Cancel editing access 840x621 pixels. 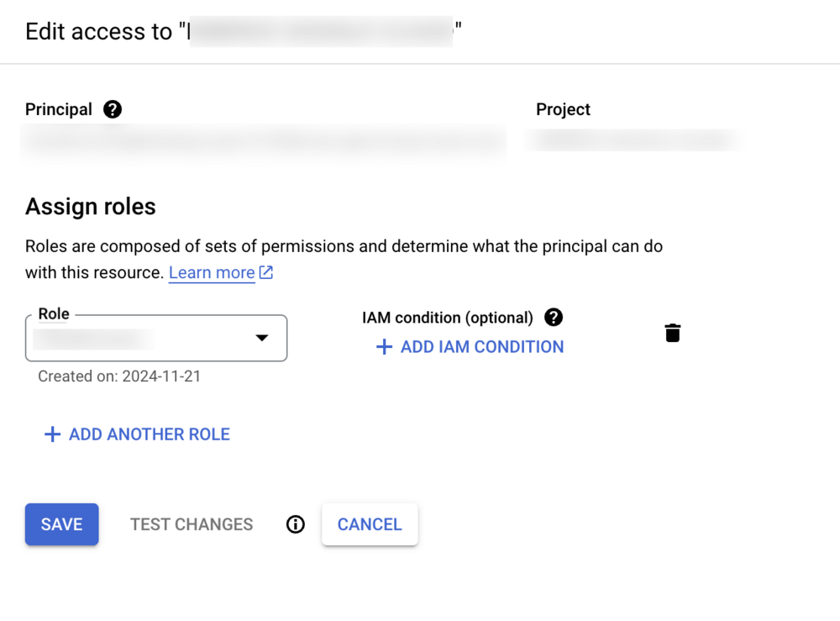coord(370,524)
